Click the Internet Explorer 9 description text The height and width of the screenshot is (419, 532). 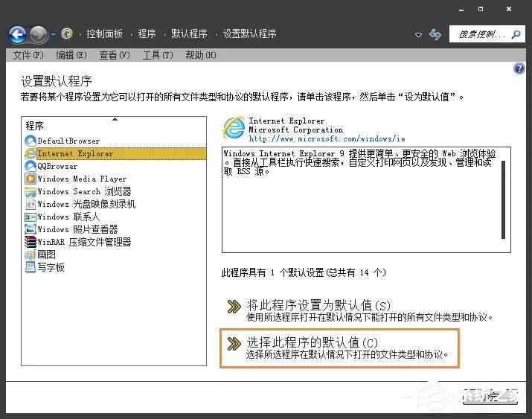359,162
